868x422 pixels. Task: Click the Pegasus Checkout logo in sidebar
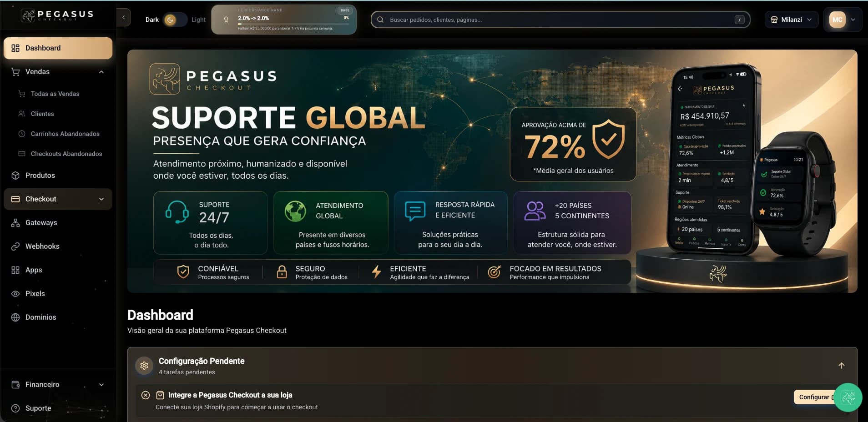[57, 15]
